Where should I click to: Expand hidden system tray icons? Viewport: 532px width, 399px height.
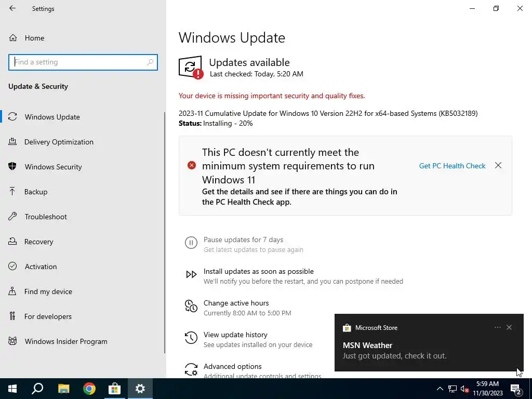[440, 389]
